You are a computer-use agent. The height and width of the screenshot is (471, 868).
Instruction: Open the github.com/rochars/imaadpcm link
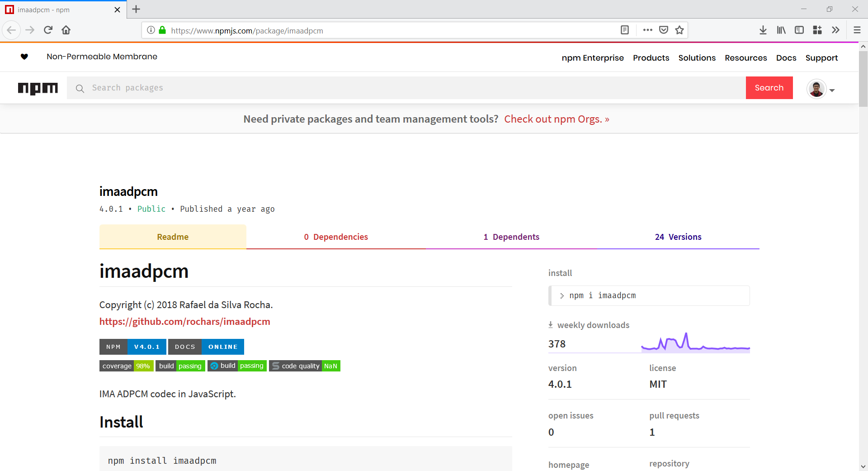(x=184, y=322)
